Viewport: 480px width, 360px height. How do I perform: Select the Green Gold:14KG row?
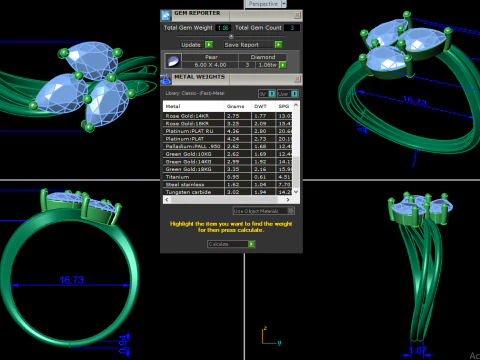click(x=228, y=162)
